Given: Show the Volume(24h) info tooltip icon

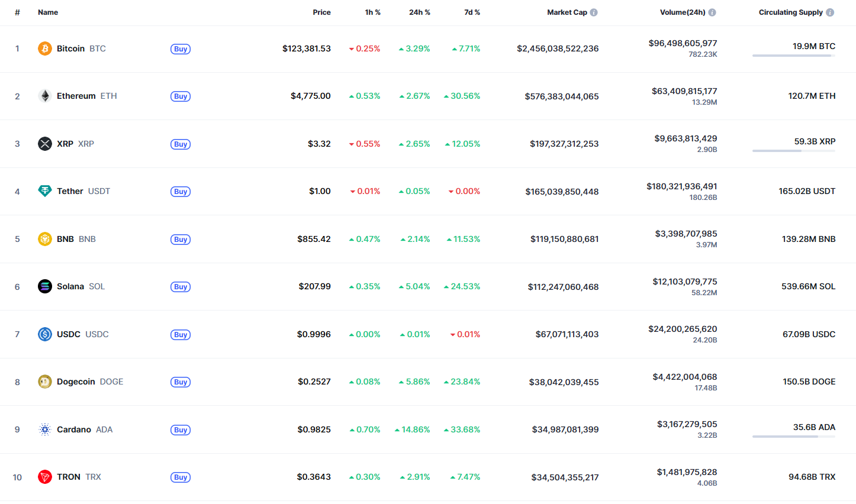Looking at the screenshot, I should click(712, 12).
